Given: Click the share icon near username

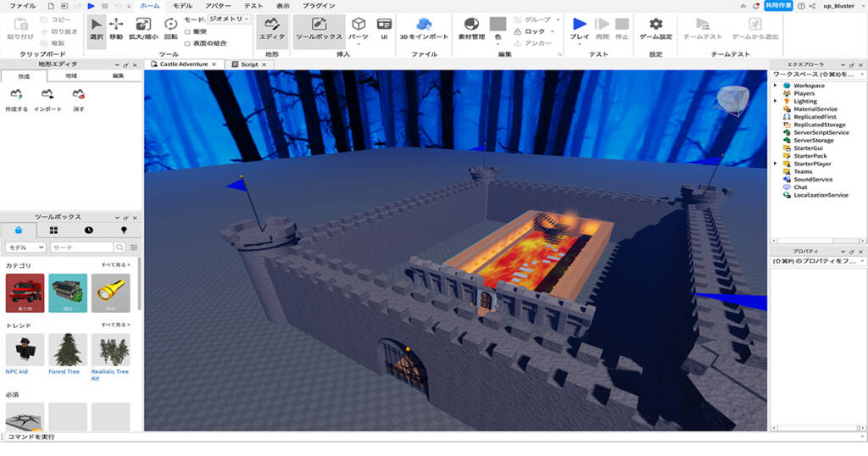Looking at the screenshot, I should (x=812, y=6).
